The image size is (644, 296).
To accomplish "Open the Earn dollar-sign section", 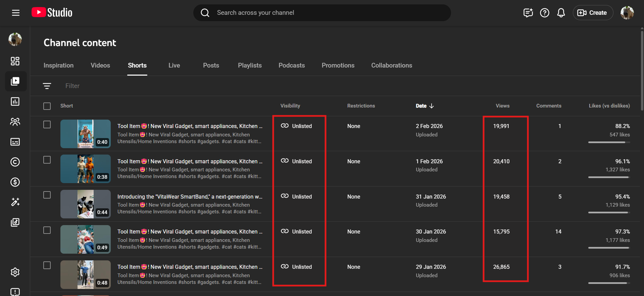I will (15, 182).
